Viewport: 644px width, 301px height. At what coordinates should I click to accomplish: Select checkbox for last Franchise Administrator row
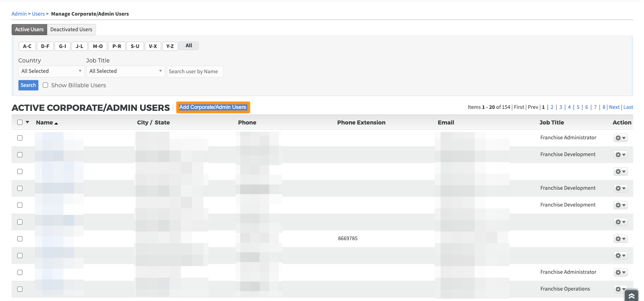[20, 272]
